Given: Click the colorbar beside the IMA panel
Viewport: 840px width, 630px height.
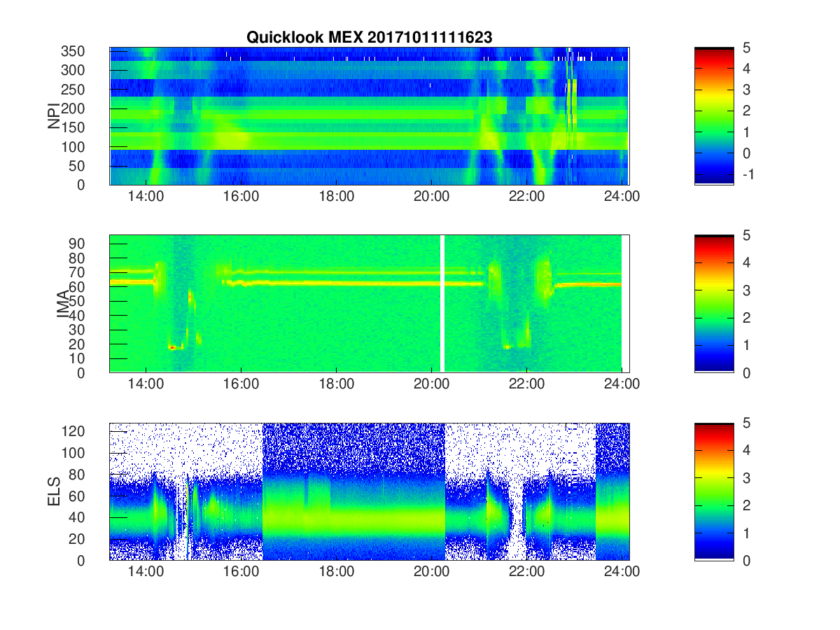Looking at the screenshot, I should point(714,304).
